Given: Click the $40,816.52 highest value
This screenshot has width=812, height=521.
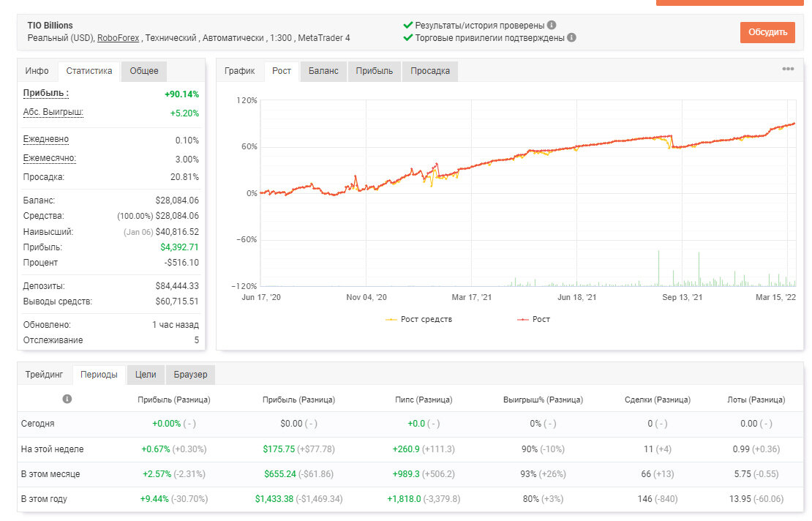Looking at the screenshot, I should tap(177, 232).
